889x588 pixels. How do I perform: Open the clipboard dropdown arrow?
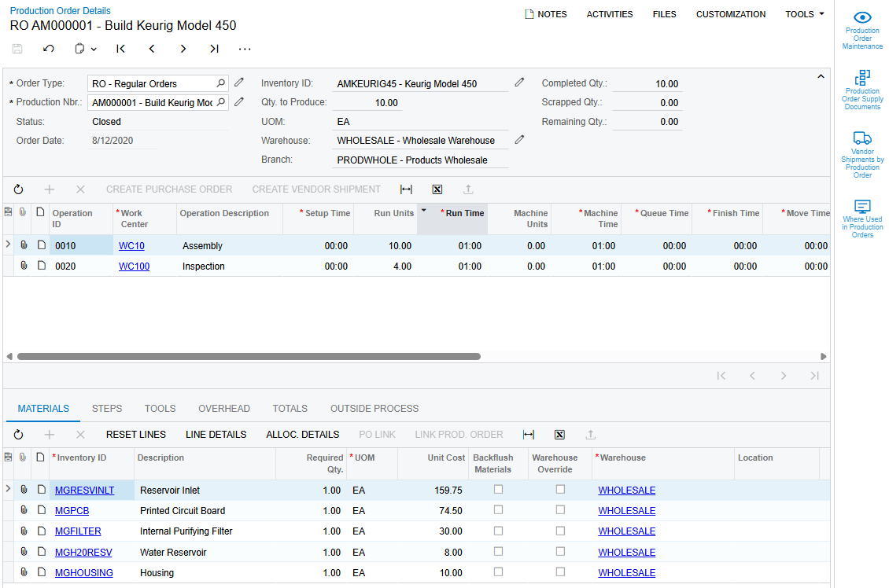click(94, 50)
